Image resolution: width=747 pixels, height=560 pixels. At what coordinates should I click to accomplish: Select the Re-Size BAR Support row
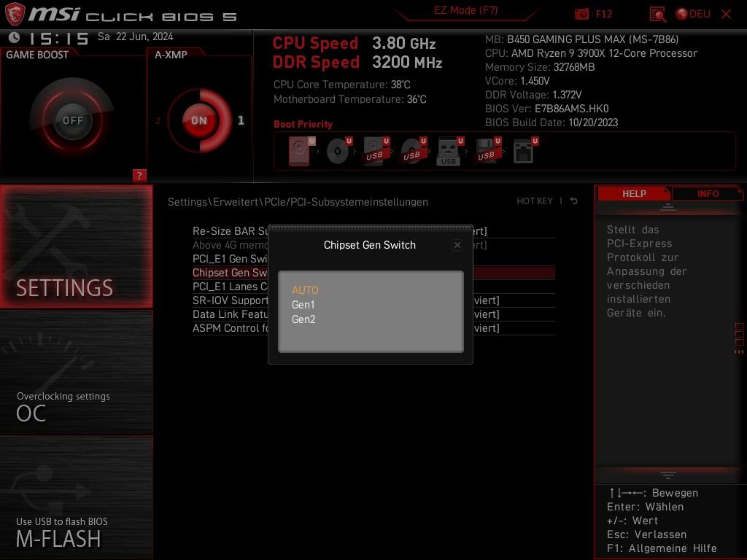pyautogui.click(x=373, y=231)
